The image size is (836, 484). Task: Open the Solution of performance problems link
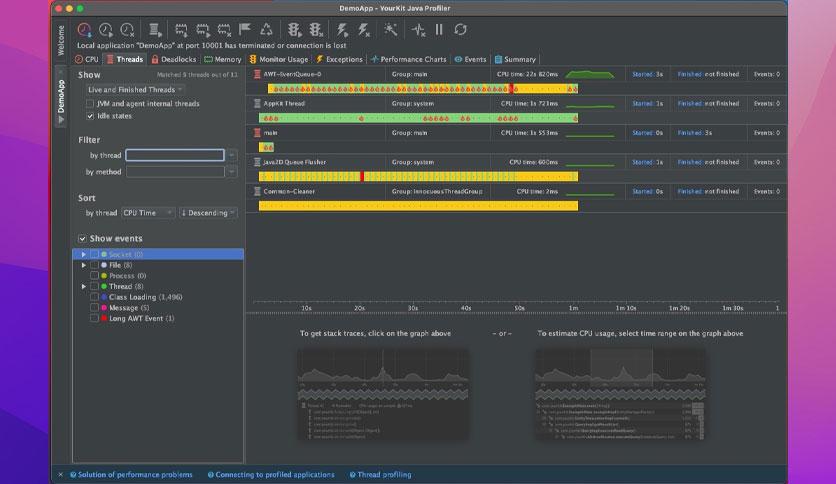click(133, 475)
